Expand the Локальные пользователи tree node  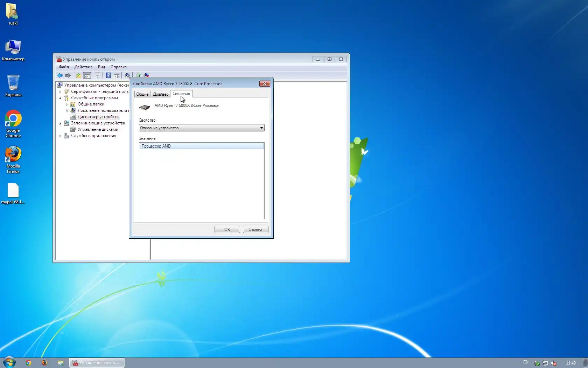click(67, 111)
